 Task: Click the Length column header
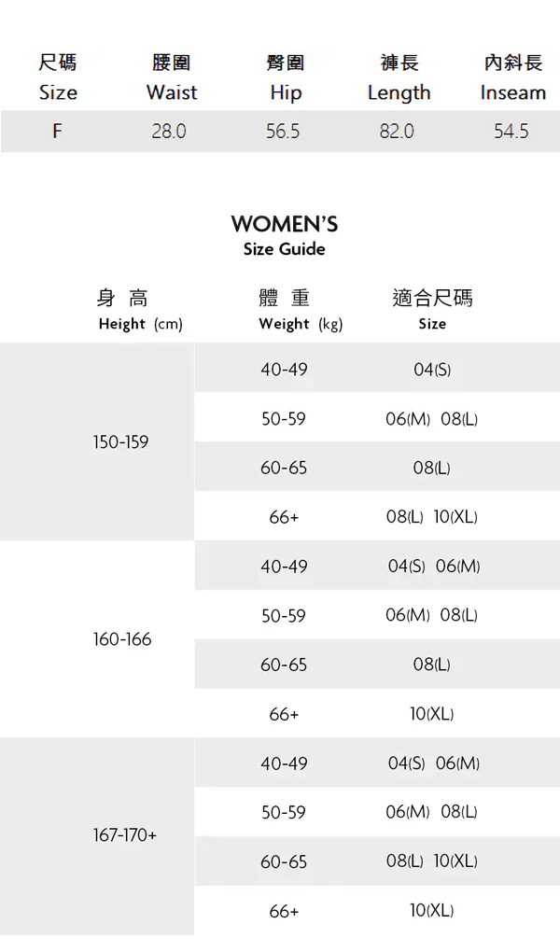click(x=399, y=78)
